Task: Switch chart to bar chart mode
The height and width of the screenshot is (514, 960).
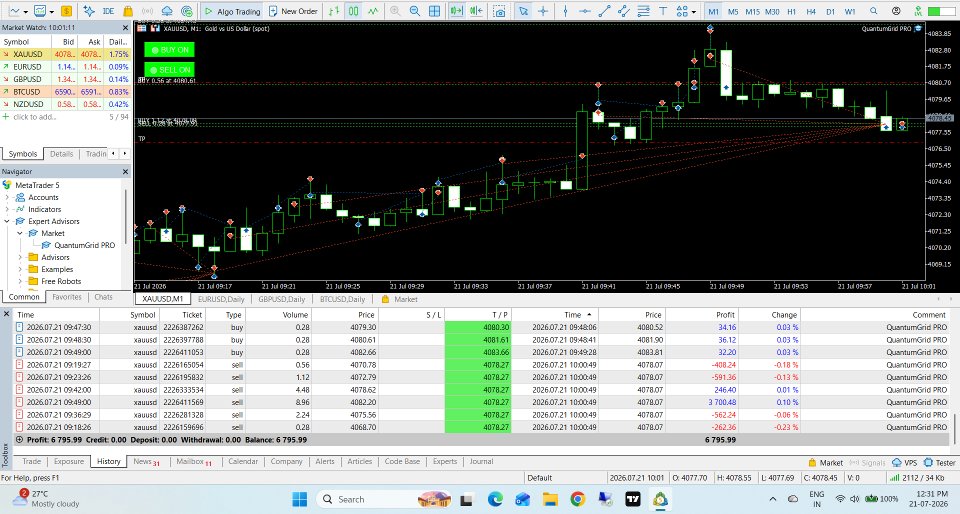Action: coord(334,11)
